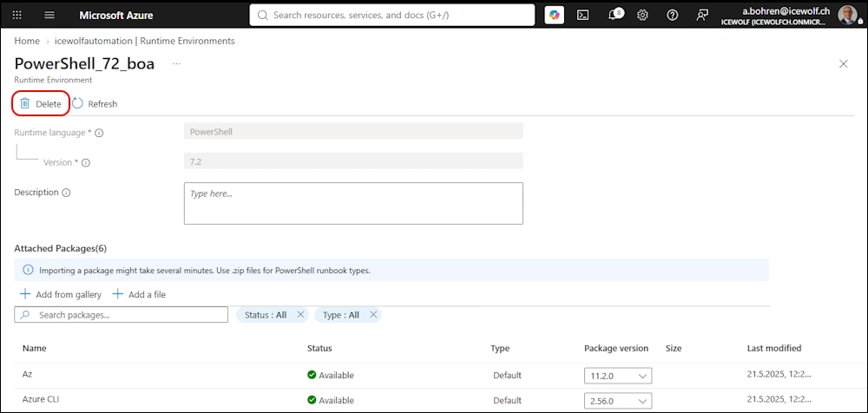Viewport: 868px width, 413px height.
Task: Click Default type of Az row
Action: pos(507,376)
